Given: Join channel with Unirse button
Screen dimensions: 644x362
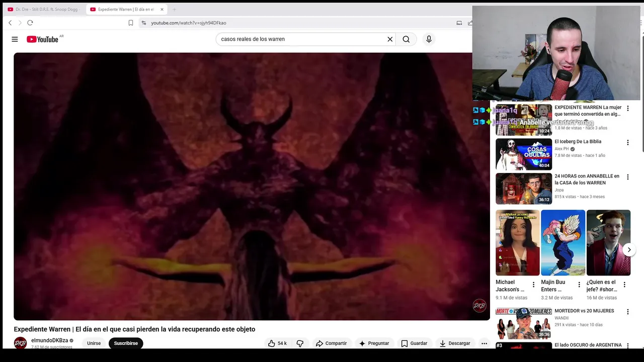Looking at the screenshot, I should coord(94,343).
